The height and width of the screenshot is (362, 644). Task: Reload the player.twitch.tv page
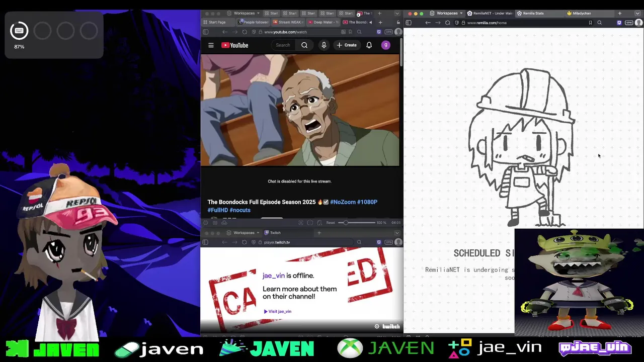click(x=245, y=242)
